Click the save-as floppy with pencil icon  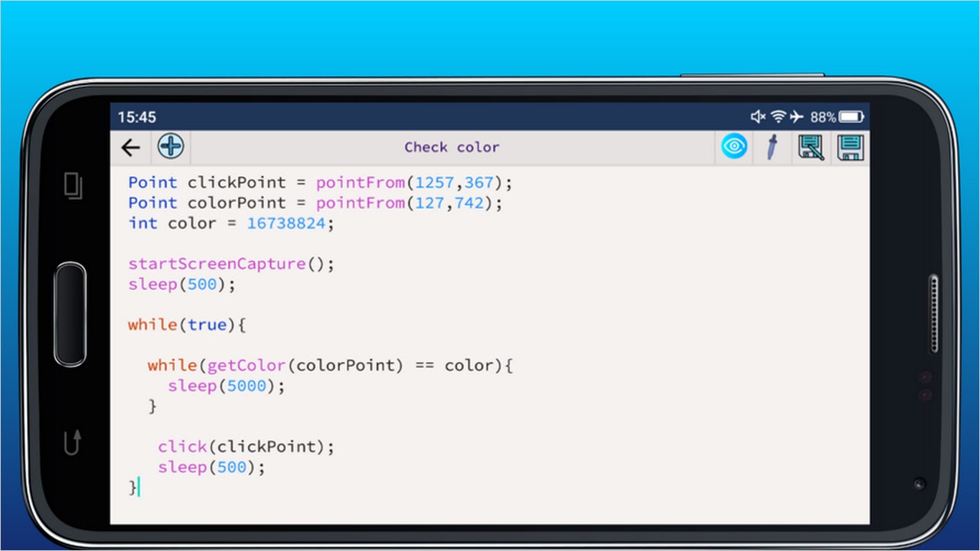pyautogui.click(x=811, y=147)
